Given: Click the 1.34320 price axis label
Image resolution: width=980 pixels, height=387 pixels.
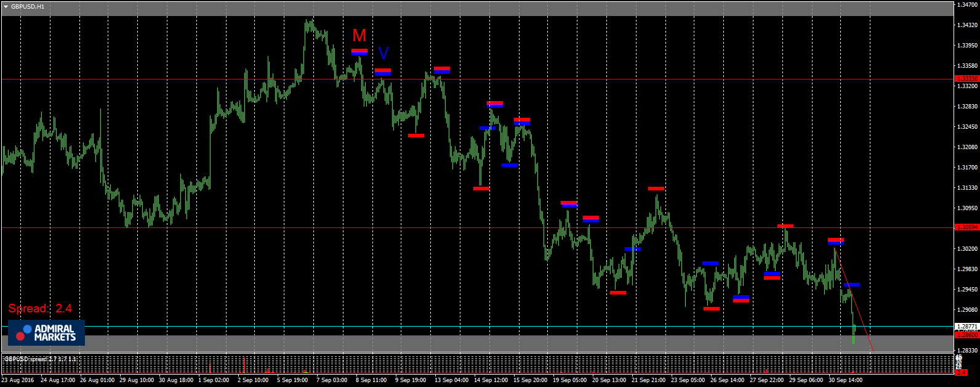Looking at the screenshot, I should click(968, 25).
